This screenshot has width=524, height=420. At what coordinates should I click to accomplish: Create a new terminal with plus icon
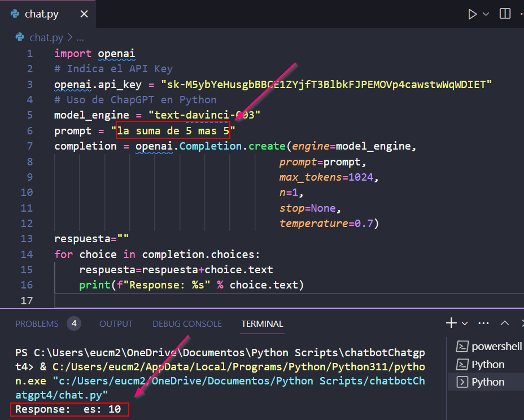pyautogui.click(x=451, y=323)
